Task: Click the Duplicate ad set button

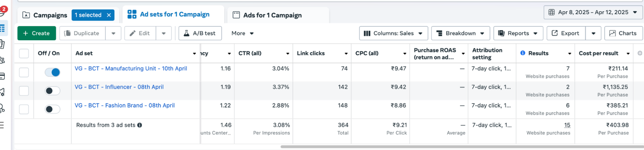Action: [x=83, y=33]
